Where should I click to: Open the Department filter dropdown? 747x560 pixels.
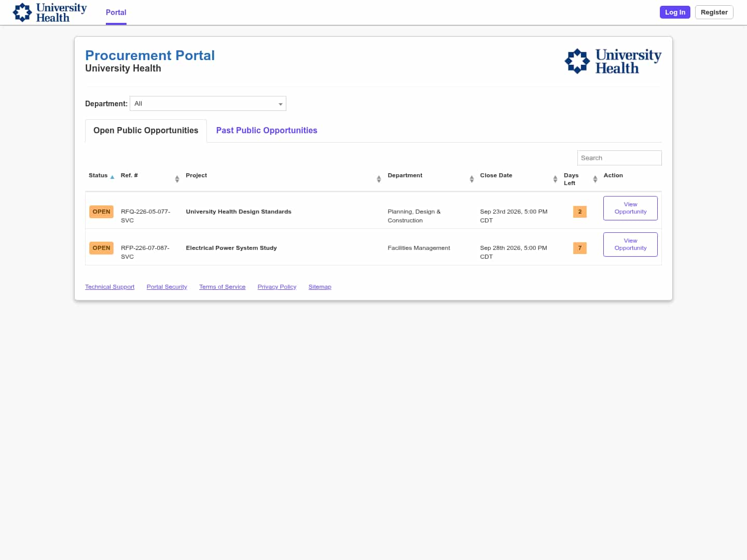[208, 104]
